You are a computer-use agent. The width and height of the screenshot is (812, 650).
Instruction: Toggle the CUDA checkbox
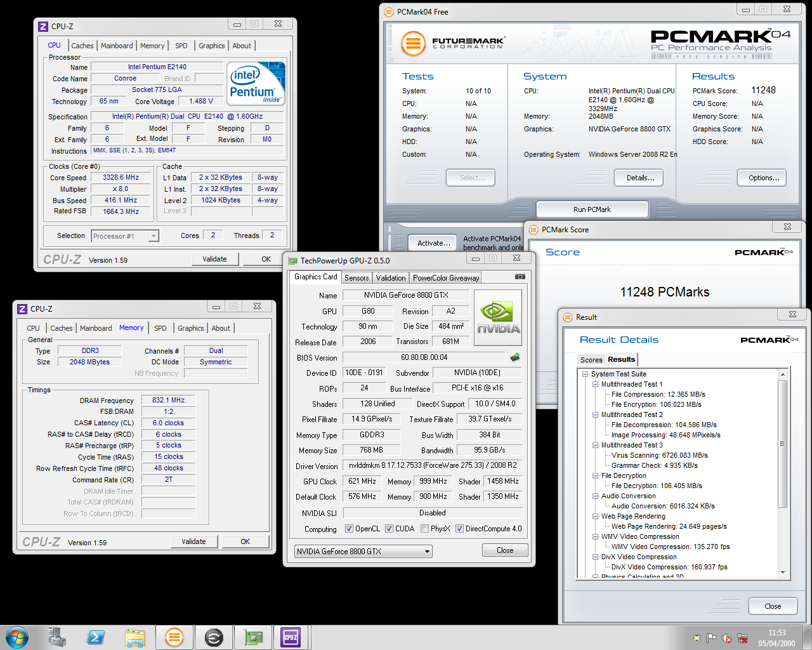point(389,529)
